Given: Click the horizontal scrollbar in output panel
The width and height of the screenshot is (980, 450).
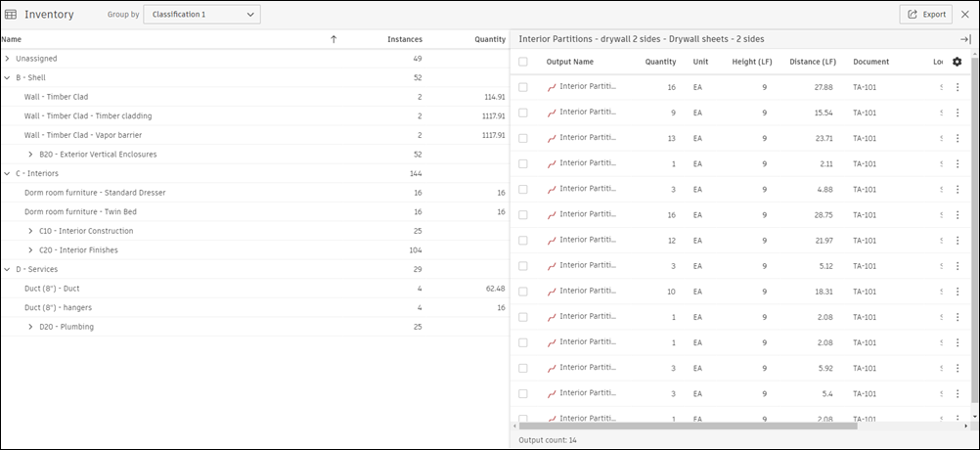Looking at the screenshot, I should (x=685, y=426).
